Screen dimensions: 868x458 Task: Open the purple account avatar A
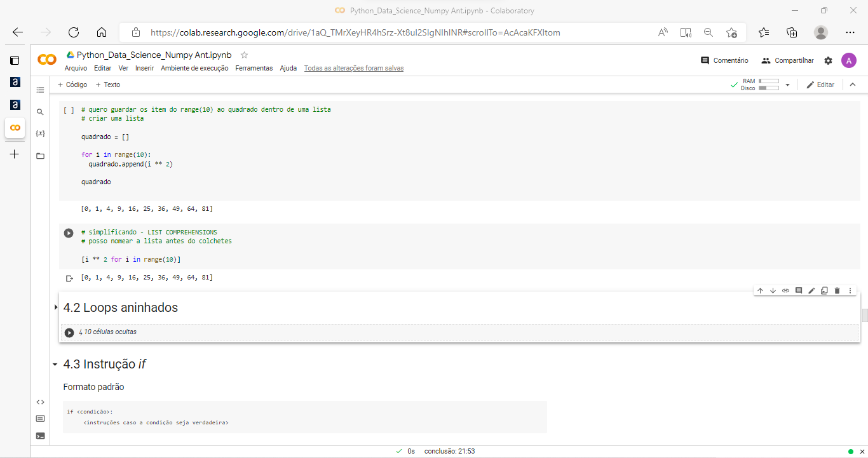848,60
